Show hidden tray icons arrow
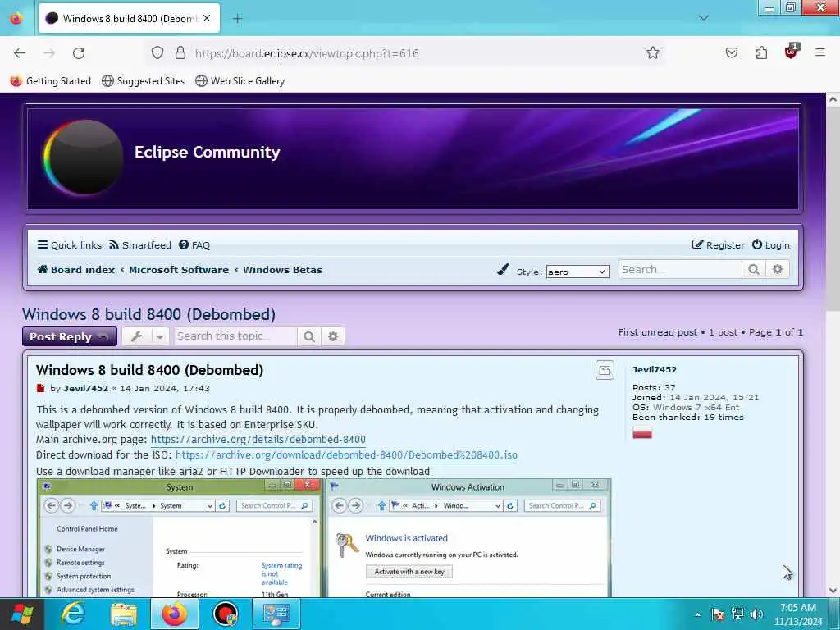This screenshot has width=840, height=630. coord(697,614)
